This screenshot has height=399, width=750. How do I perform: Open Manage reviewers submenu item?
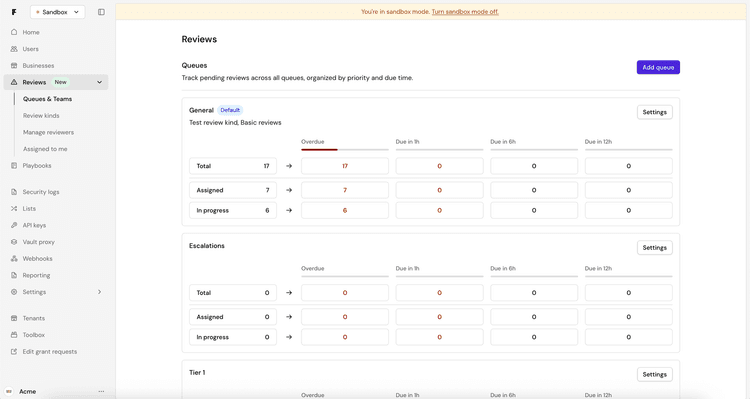48,133
